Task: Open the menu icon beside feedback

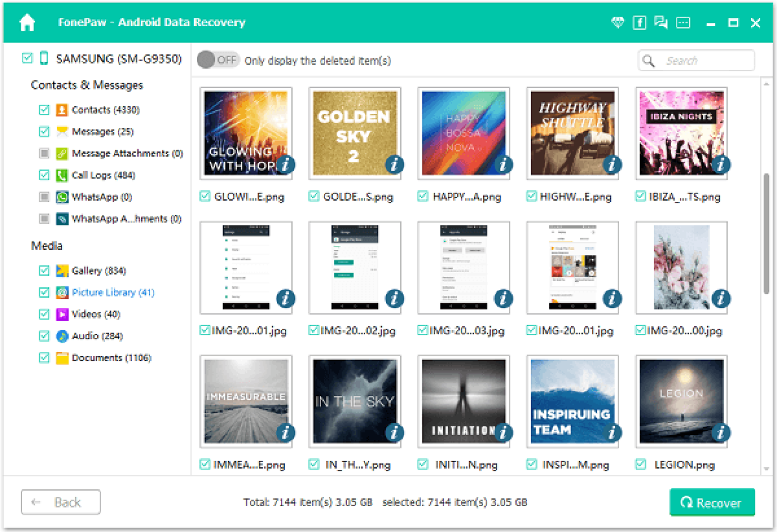Action: click(683, 23)
